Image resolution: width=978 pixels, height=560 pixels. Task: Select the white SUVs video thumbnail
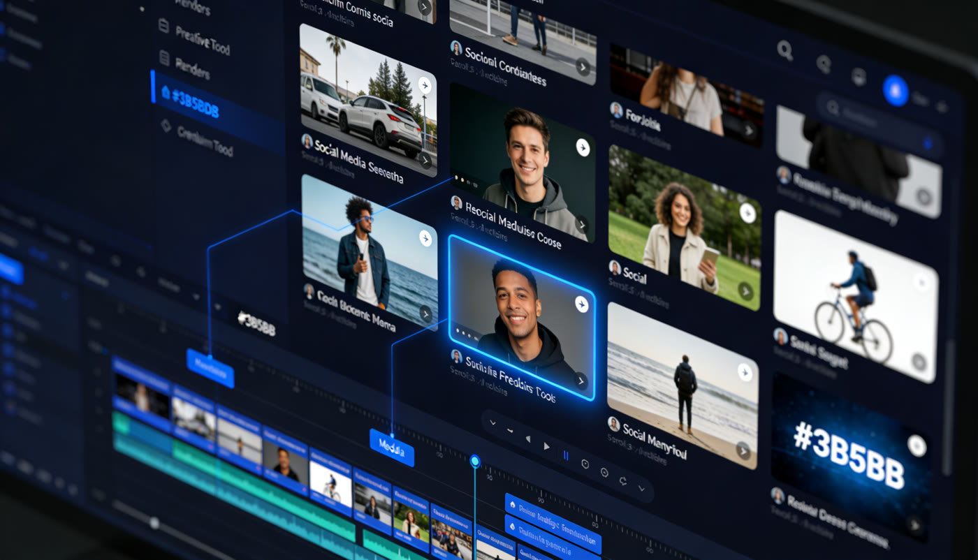(368, 100)
